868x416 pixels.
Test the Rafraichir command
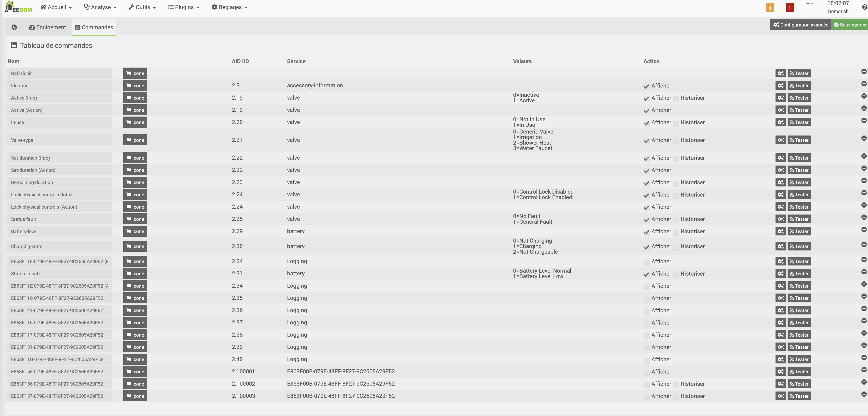tap(799, 73)
